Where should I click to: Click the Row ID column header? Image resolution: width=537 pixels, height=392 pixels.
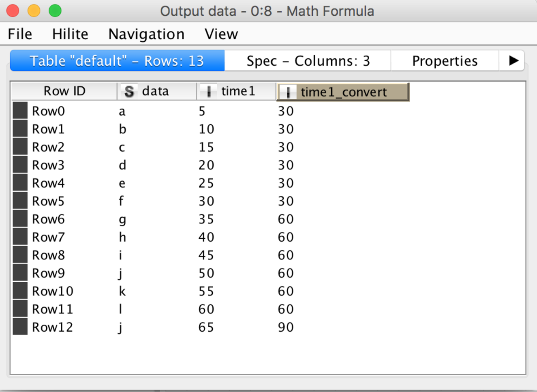coord(64,91)
